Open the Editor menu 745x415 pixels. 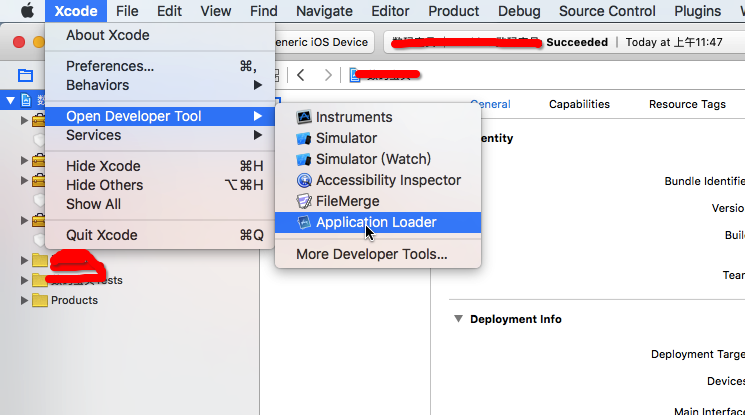(390, 11)
